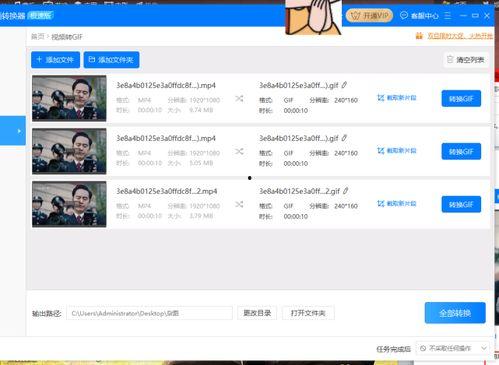Click the shuffle arrows icon in the 3.05 MB row
The width and height of the screenshot is (499, 365).
tap(239, 151)
